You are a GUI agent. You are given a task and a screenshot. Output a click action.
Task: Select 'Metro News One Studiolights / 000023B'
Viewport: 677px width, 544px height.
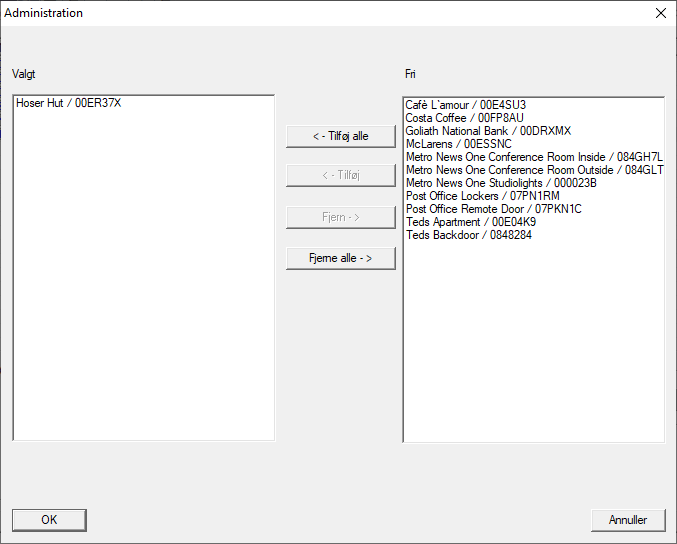coord(501,183)
